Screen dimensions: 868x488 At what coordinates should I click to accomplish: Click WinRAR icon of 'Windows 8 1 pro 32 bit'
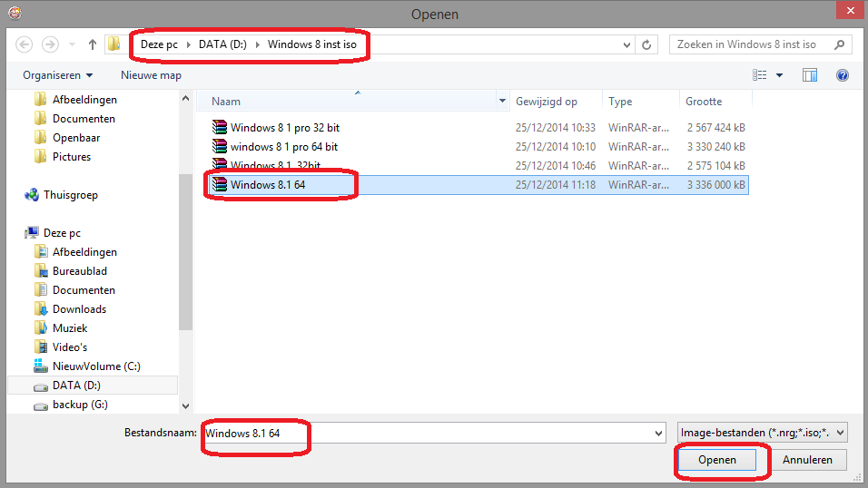pos(219,127)
